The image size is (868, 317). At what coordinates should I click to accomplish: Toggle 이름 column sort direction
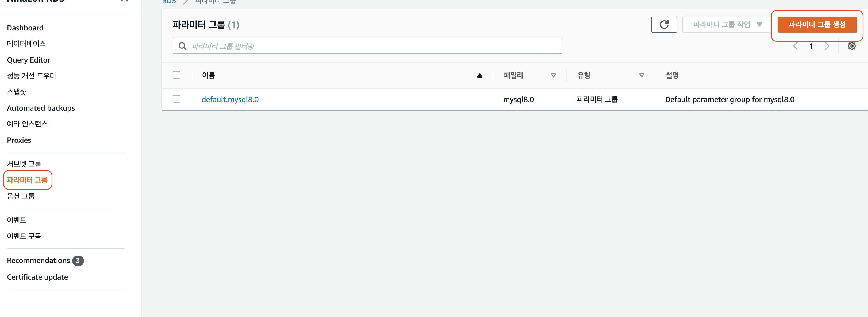(x=479, y=75)
